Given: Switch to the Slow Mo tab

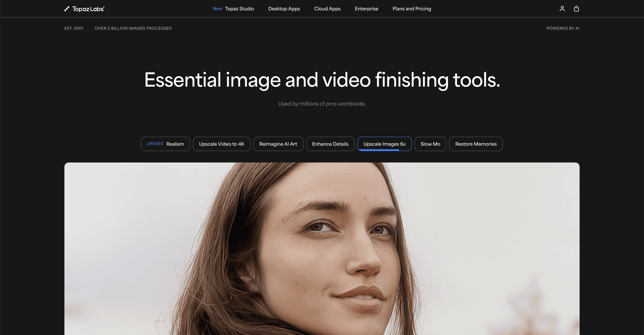Looking at the screenshot, I should point(430,144).
